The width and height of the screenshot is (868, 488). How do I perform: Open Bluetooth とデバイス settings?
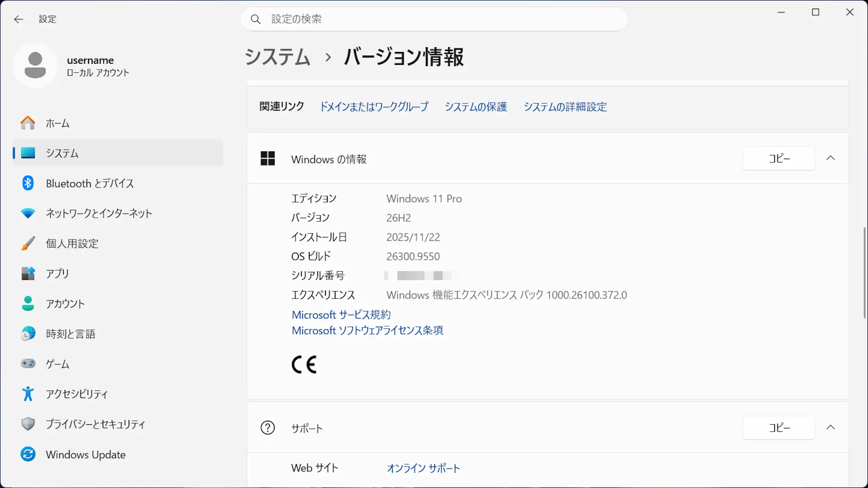point(118,183)
